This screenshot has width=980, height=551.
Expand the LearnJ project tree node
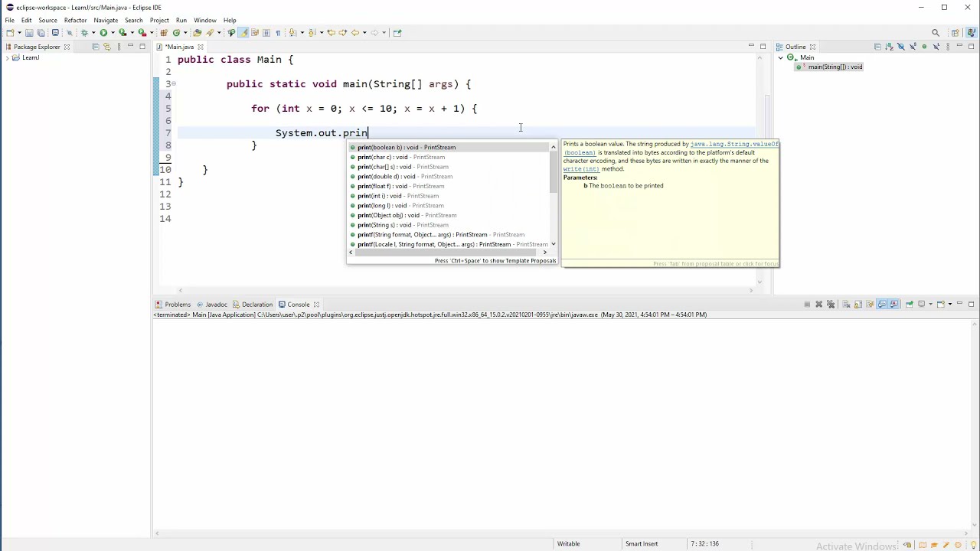click(7, 57)
